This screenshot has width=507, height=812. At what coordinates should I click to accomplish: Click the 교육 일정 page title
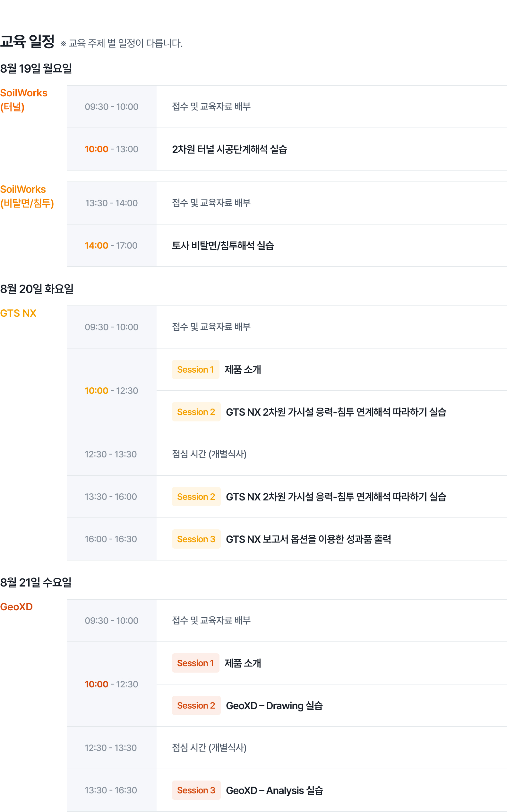point(27,41)
